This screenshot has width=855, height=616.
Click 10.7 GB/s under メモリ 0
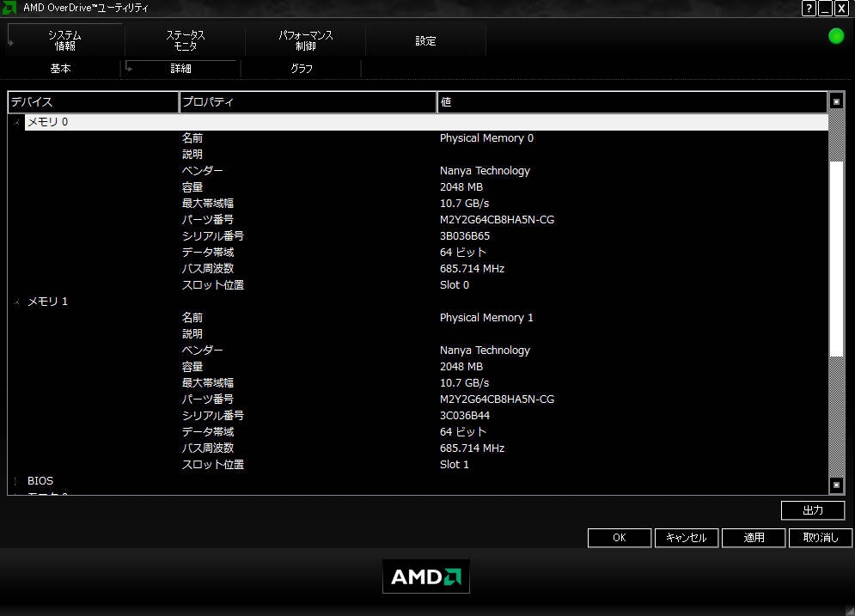465,204
